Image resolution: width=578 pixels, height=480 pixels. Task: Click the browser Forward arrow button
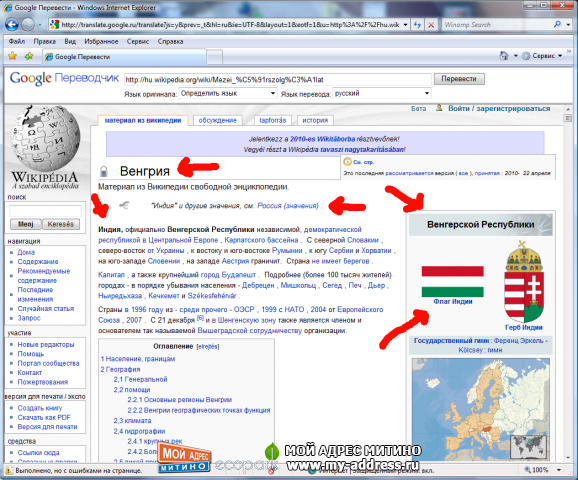pos(28,25)
